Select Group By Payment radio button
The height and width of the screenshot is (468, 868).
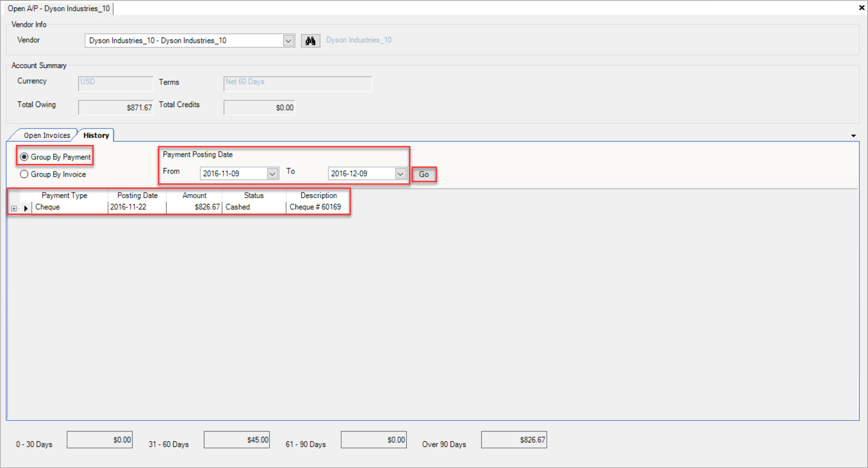24,157
